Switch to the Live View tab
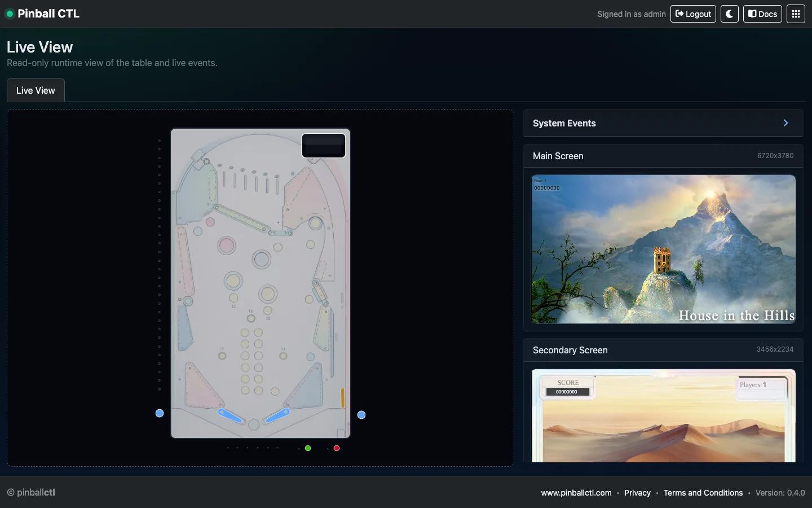Screen dimensions: 812x508 [35, 90]
